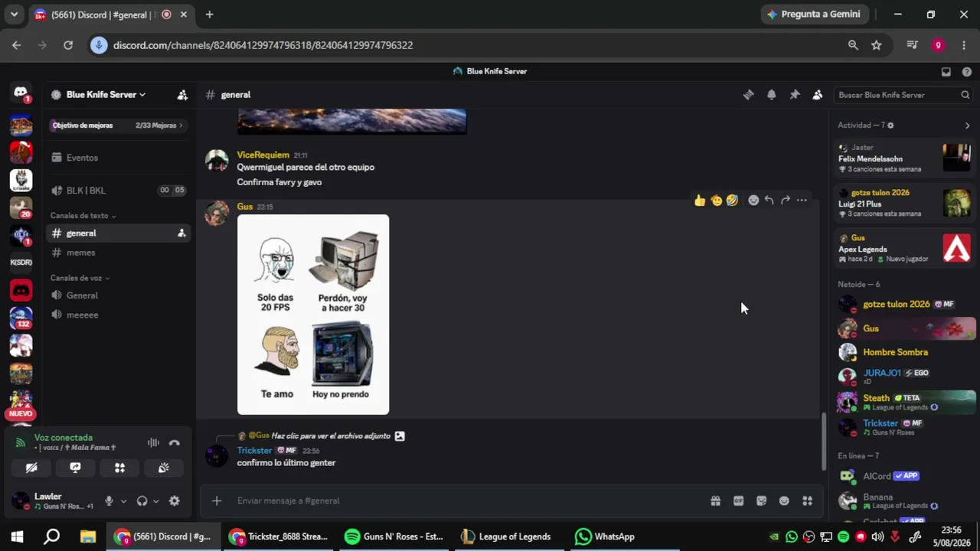
Task: Open Spotify from Windows taskbar
Action: (x=394, y=536)
